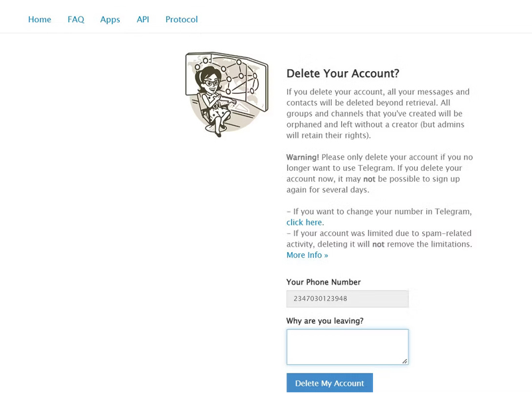532x399 pixels.
Task: Click the 'Delete Your Account?' heading
Action: coord(342,73)
